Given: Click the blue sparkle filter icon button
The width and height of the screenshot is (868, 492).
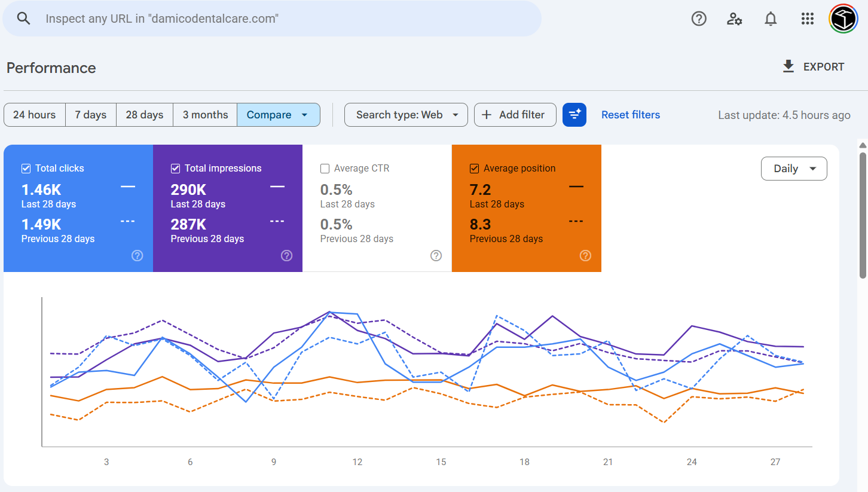Looking at the screenshot, I should 574,115.
